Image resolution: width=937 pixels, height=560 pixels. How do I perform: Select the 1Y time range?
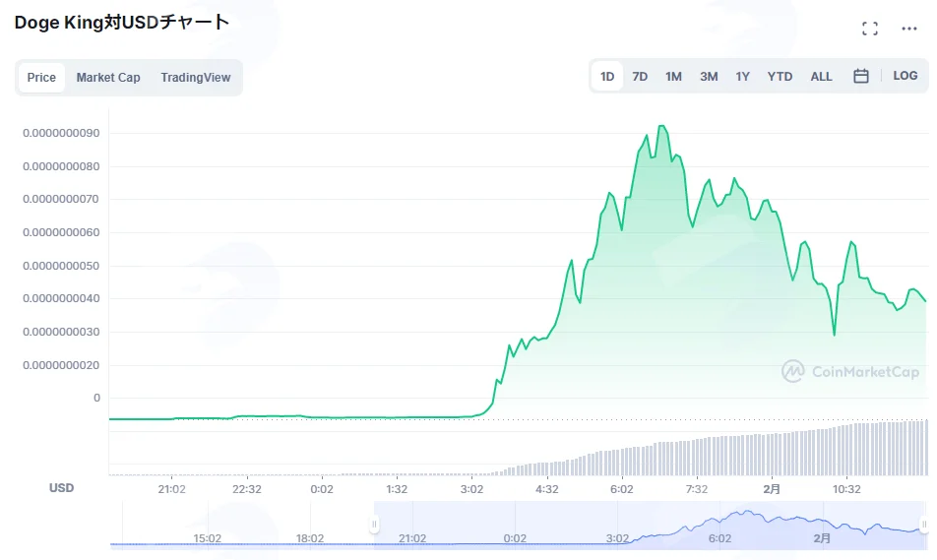click(742, 77)
